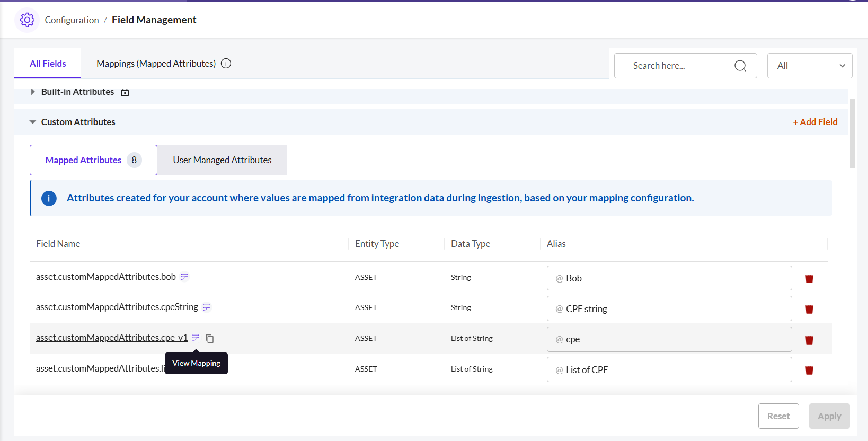
Task: Edit the List of CPE alias field
Action: pos(669,369)
